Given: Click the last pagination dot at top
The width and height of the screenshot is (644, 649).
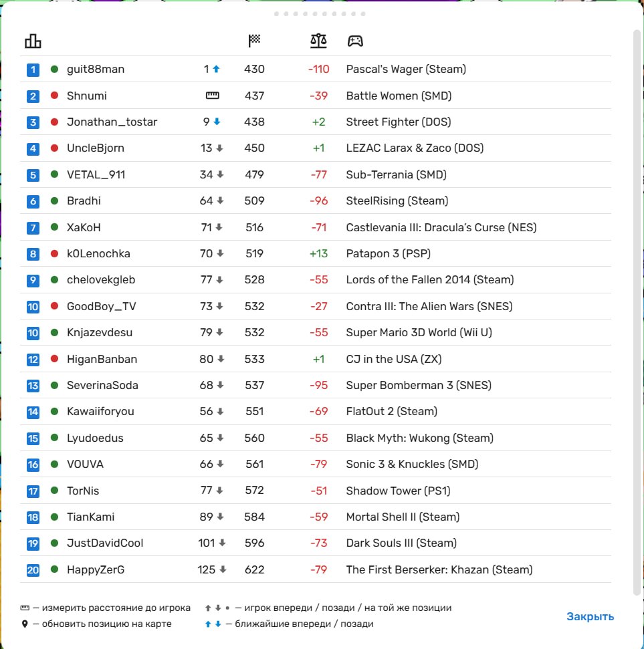Looking at the screenshot, I should [363, 14].
